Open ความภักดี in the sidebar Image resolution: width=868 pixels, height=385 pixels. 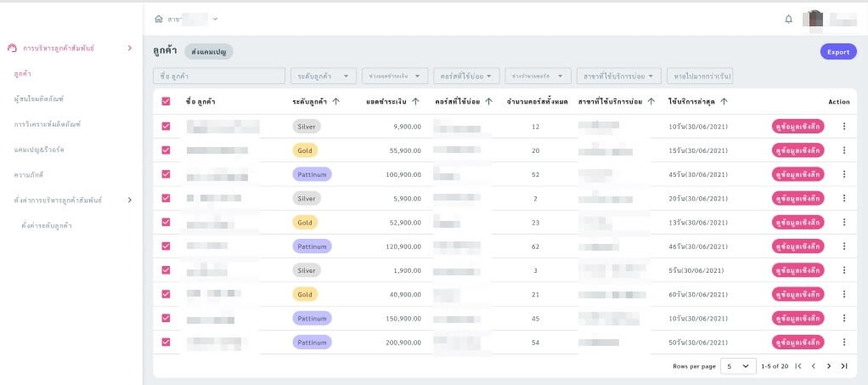(x=29, y=175)
